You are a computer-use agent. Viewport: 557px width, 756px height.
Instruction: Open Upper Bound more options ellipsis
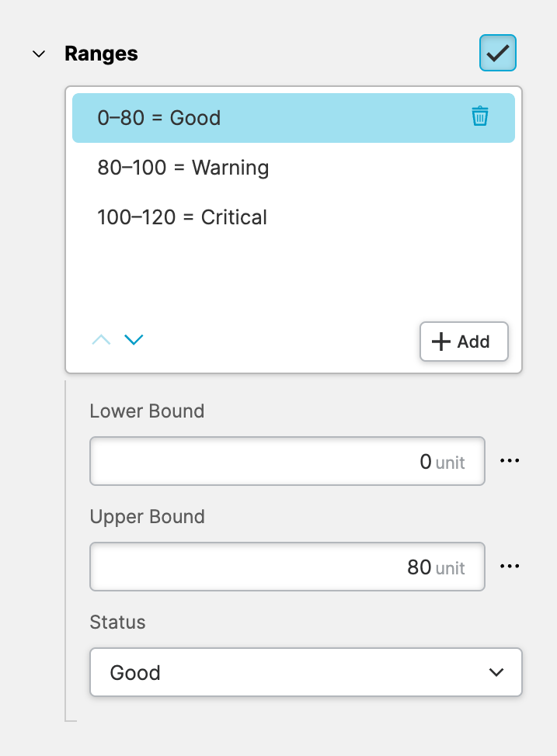(x=509, y=567)
